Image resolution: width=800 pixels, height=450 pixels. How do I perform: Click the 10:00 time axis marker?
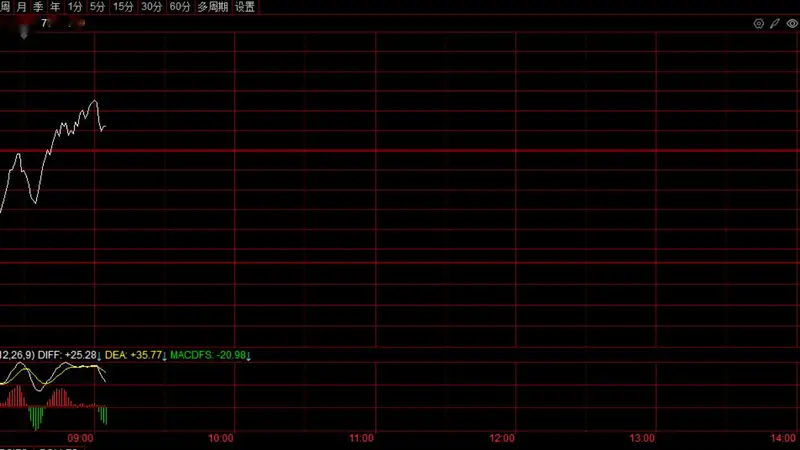pos(221,438)
